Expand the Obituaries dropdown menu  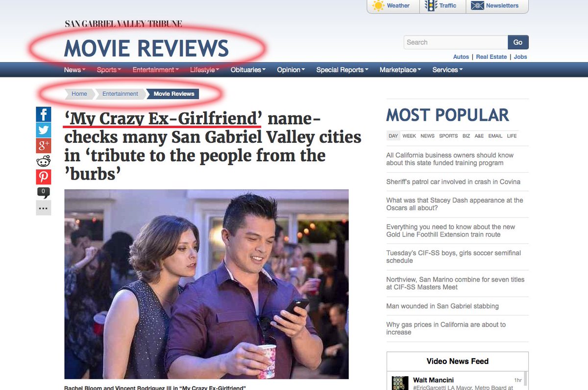[x=248, y=70]
